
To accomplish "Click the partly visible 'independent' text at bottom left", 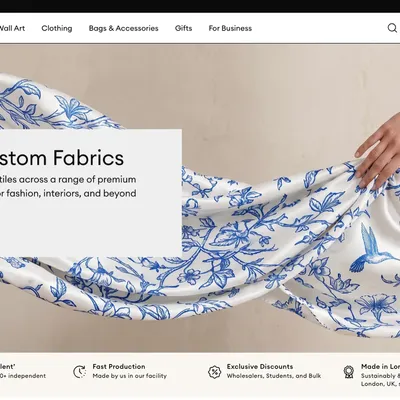I will coord(23,376).
